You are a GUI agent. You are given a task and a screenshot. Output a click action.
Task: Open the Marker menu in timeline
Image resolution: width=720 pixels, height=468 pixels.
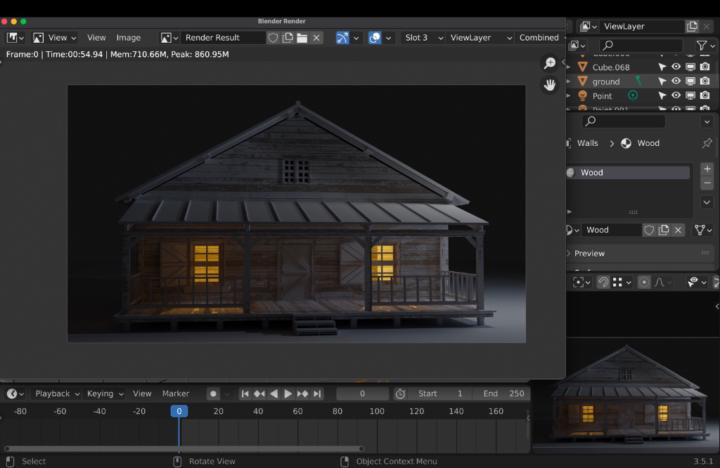pos(175,394)
